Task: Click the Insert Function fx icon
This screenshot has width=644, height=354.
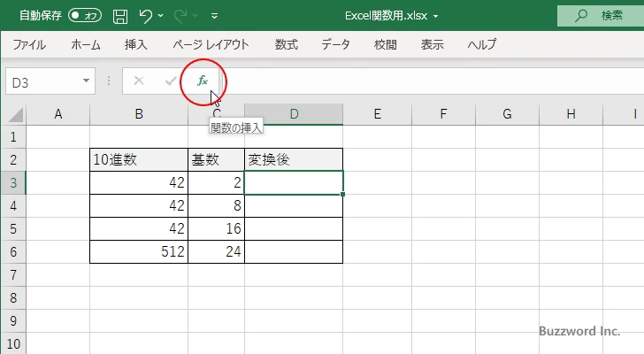Action: [x=203, y=81]
